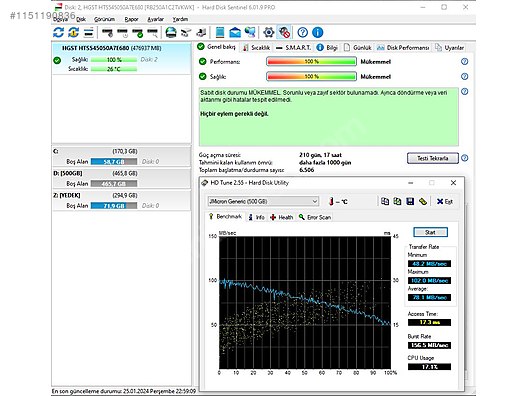The image size is (528, 396).
Task: Click the Performans 100 % gradient bar
Action: (311, 62)
